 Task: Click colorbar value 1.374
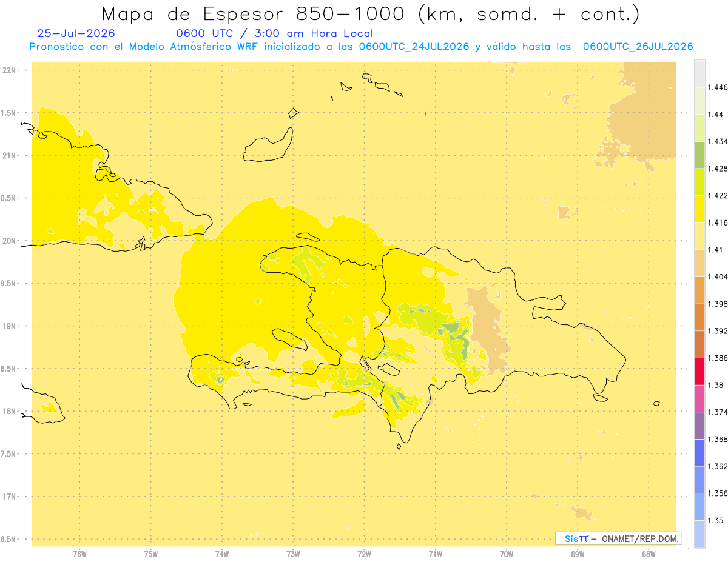pos(718,412)
